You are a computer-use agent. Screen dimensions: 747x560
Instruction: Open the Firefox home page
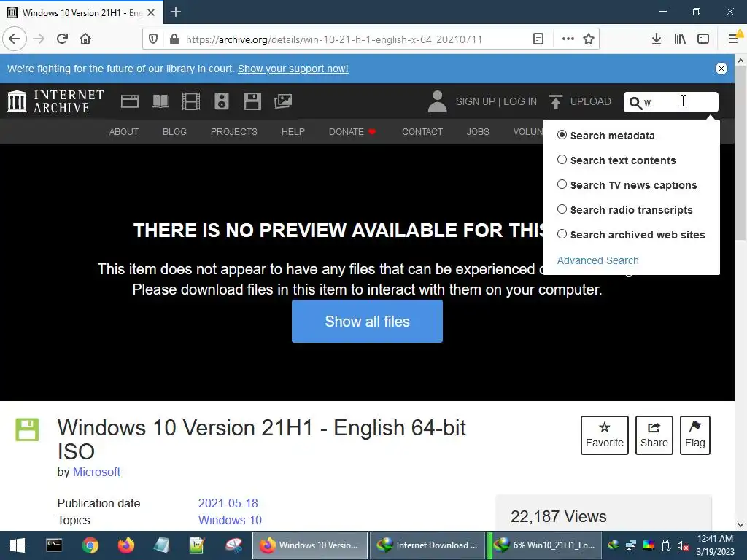click(x=85, y=39)
